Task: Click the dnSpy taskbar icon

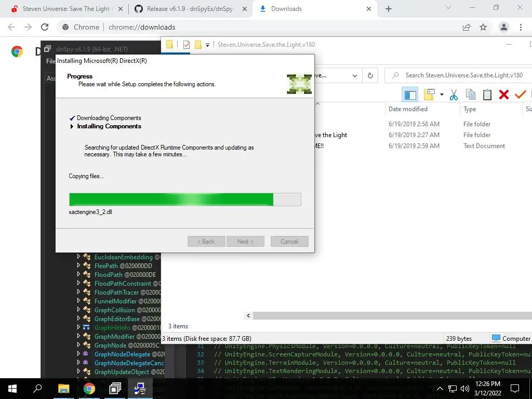Action: click(115, 389)
